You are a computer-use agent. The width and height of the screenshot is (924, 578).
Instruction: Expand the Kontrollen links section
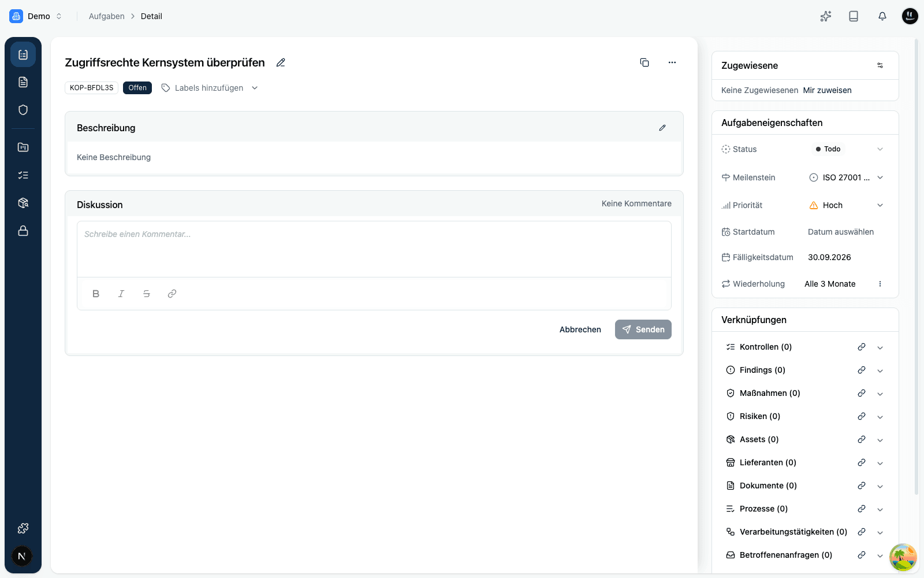coord(880,347)
